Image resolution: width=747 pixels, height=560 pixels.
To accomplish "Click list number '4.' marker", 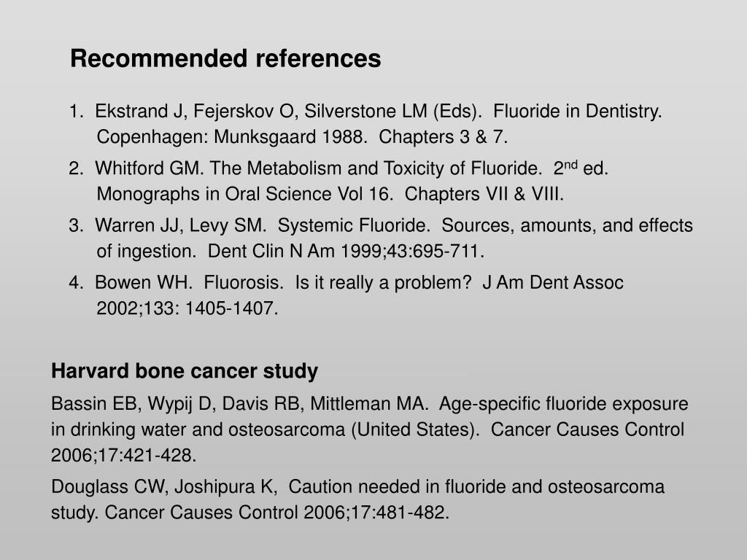I will point(76,282).
